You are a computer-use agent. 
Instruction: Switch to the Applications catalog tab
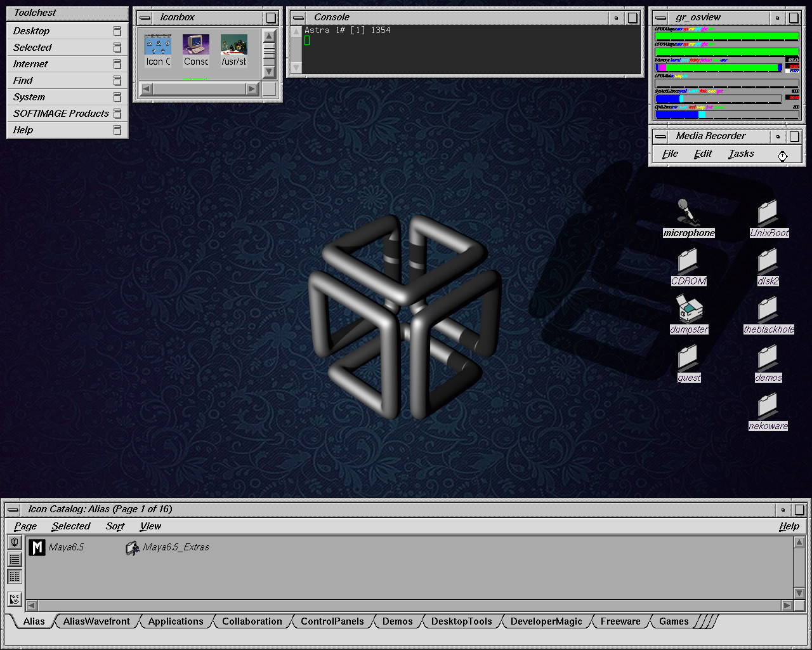(176, 621)
